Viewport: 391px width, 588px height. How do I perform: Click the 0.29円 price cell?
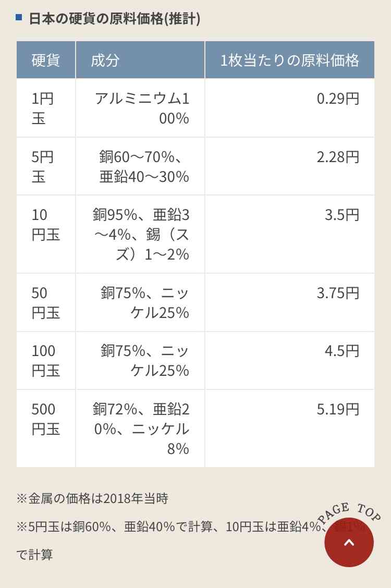290,108
